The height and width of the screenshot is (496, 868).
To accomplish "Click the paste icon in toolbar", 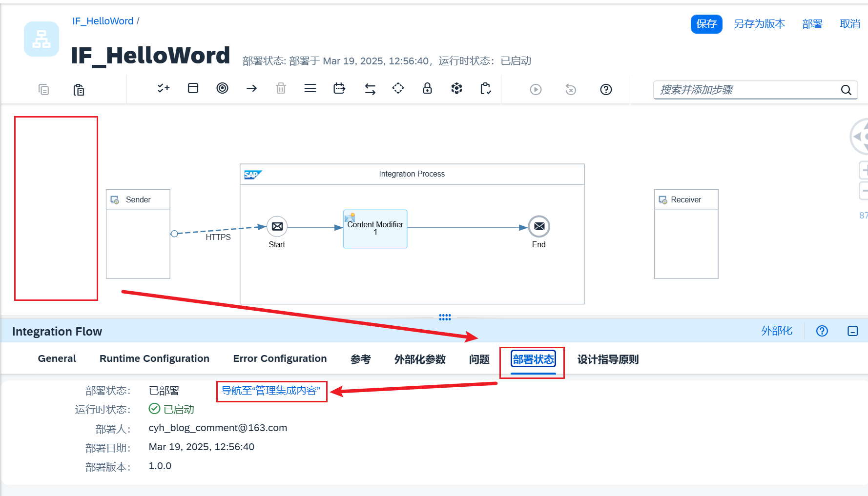I will point(79,90).
